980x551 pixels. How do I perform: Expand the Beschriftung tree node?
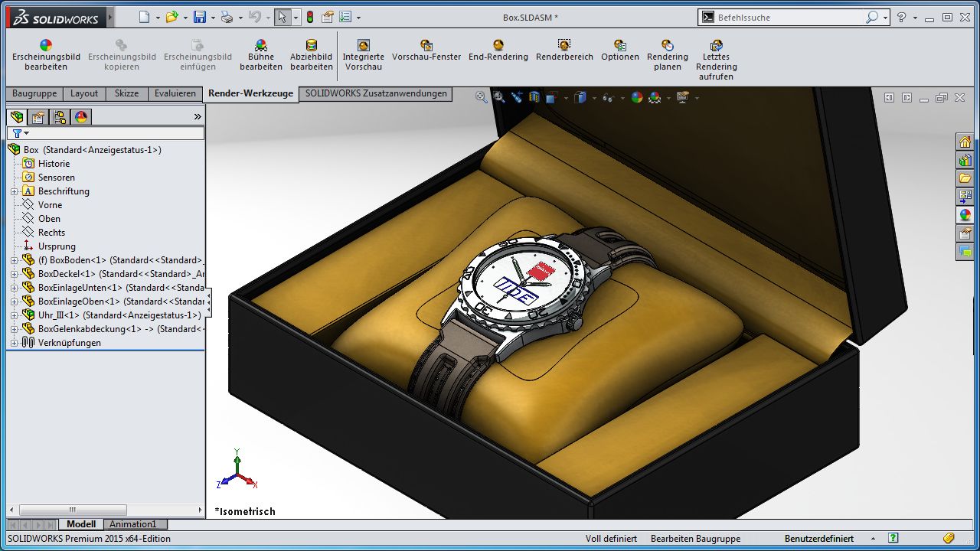pyautogui.click(x=14, y=191)
